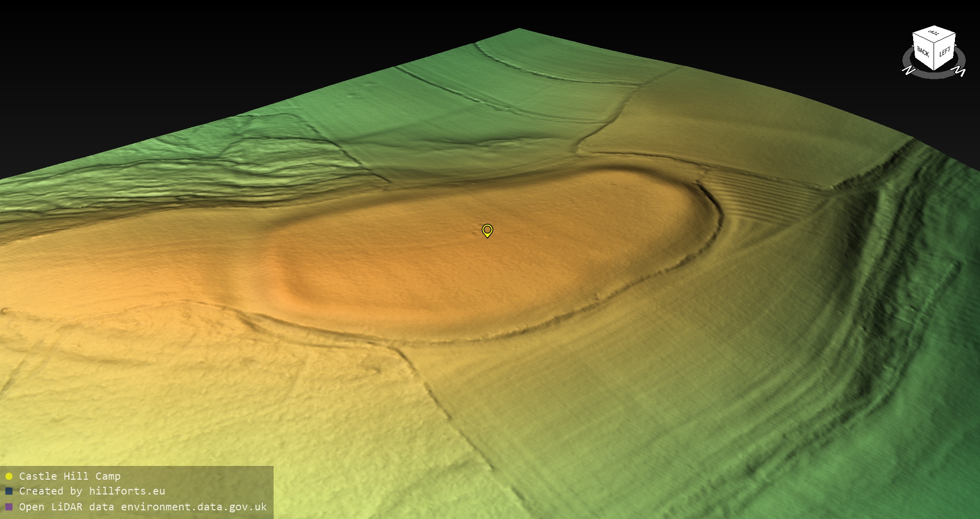Image resolution: width=980 pixels, height=519 pixels.
Task: Click the cube edge between TOP and BACK
Action: point(923,37)
